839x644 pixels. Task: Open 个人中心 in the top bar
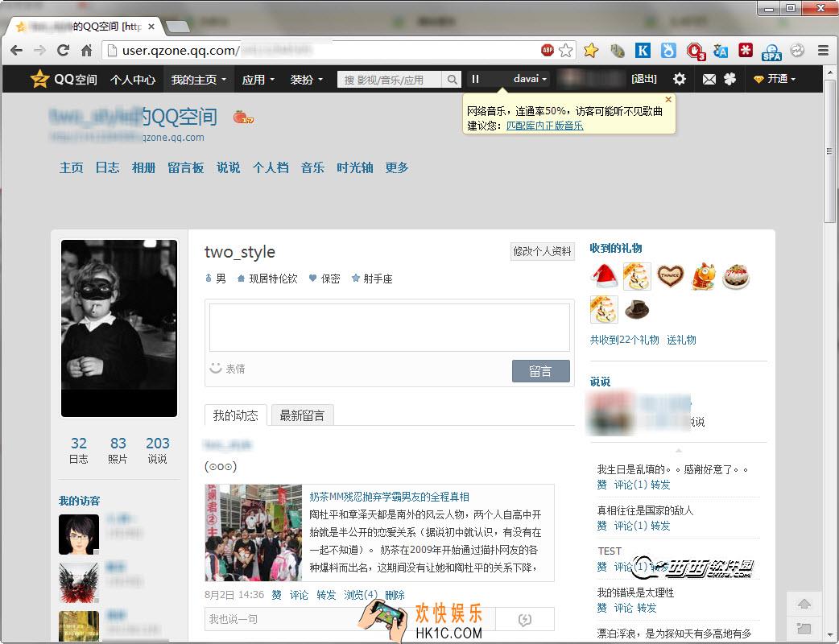[x=133, y=80]
